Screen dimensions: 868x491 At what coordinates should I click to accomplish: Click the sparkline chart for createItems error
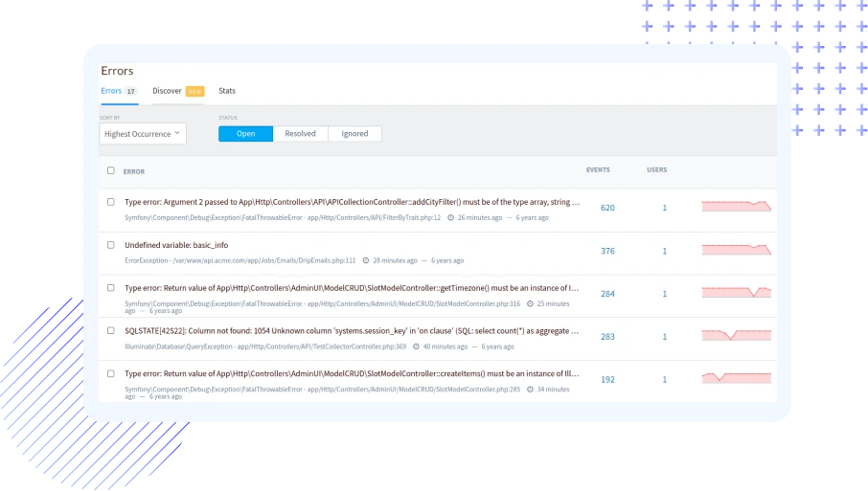[736, 378]
